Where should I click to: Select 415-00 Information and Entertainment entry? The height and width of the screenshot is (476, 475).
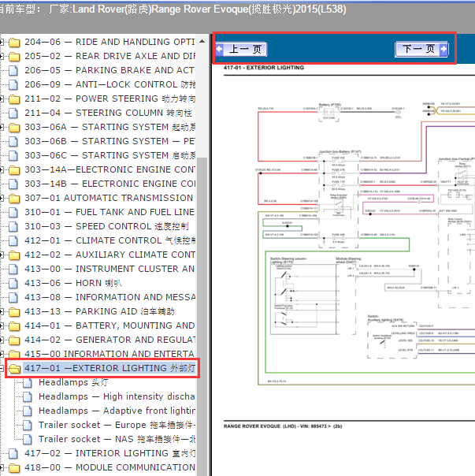(109, 355)
